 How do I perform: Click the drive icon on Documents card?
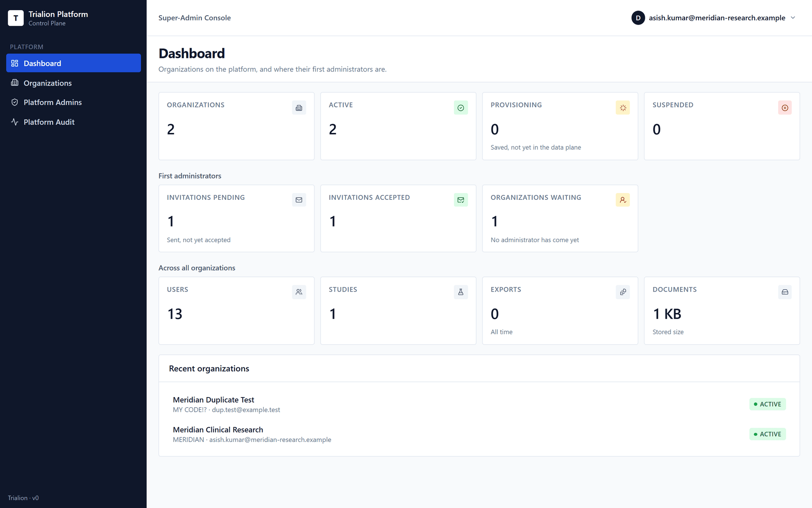click(785, 292)
